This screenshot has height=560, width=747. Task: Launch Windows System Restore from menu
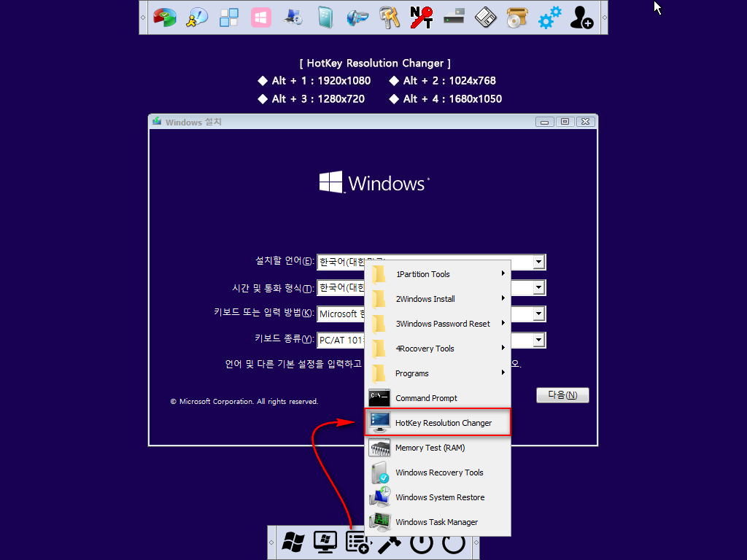438,497
